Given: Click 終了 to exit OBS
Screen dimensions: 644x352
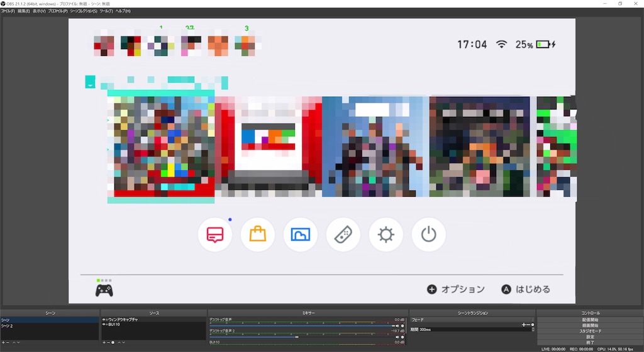Looking at the screenshot, I should pos(590,343).
